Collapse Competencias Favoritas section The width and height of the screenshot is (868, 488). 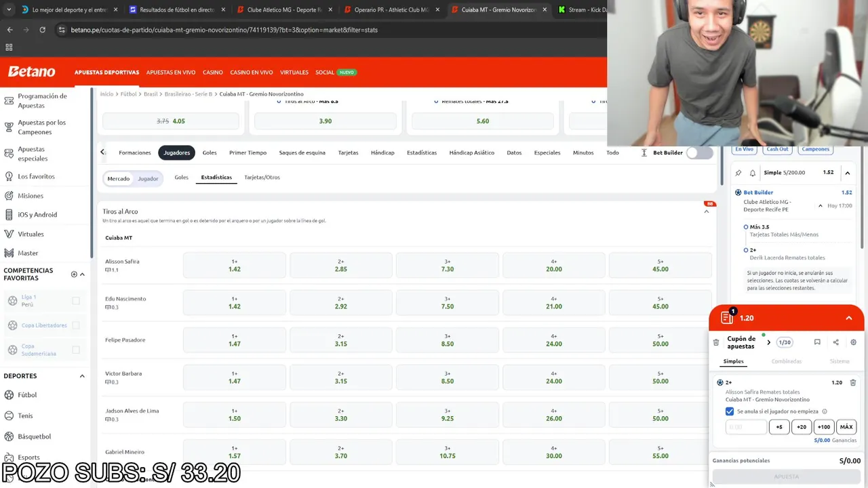tap(83, 274)
